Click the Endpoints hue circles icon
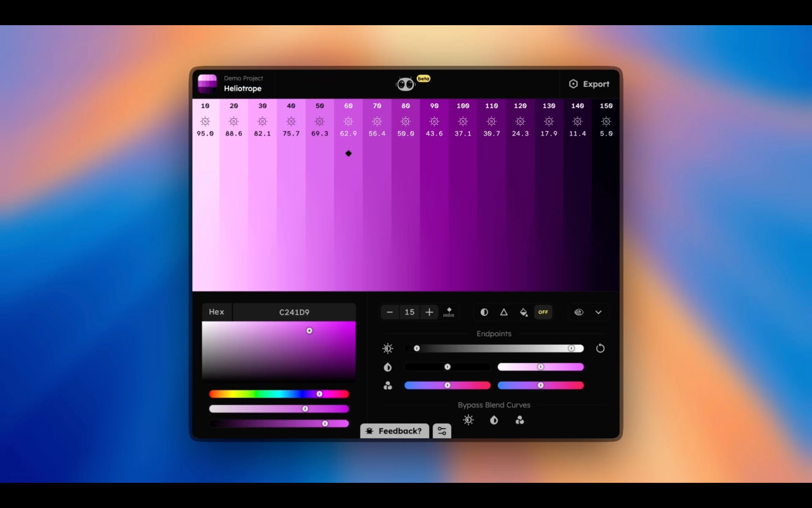812x508 pixels. point(388,385)
